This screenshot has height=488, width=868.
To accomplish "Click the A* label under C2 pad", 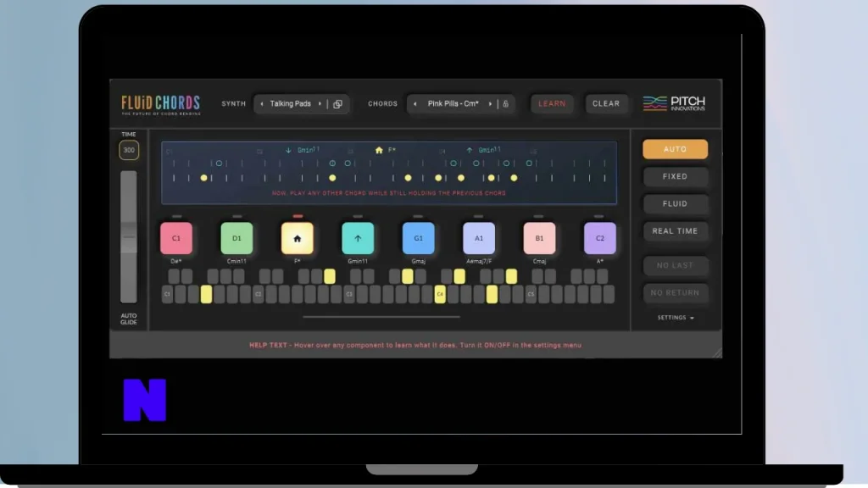I will (599, 261).
